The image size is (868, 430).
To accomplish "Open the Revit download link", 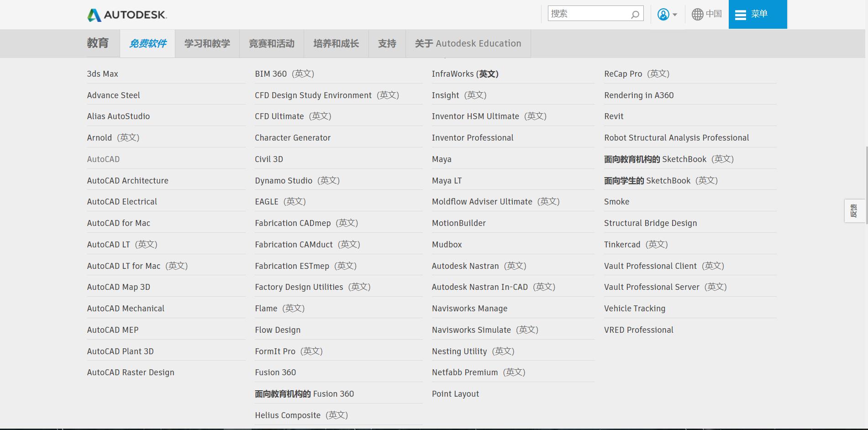I will 614,116.
